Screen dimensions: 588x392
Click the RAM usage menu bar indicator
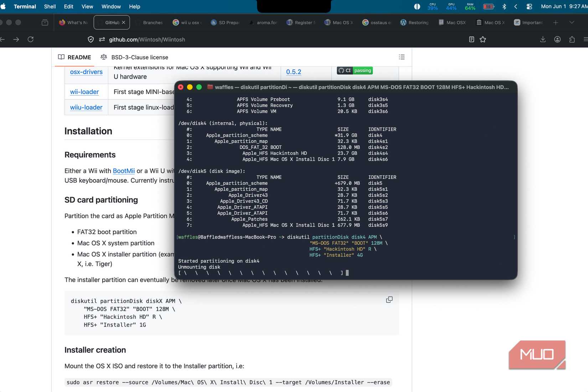470,6
